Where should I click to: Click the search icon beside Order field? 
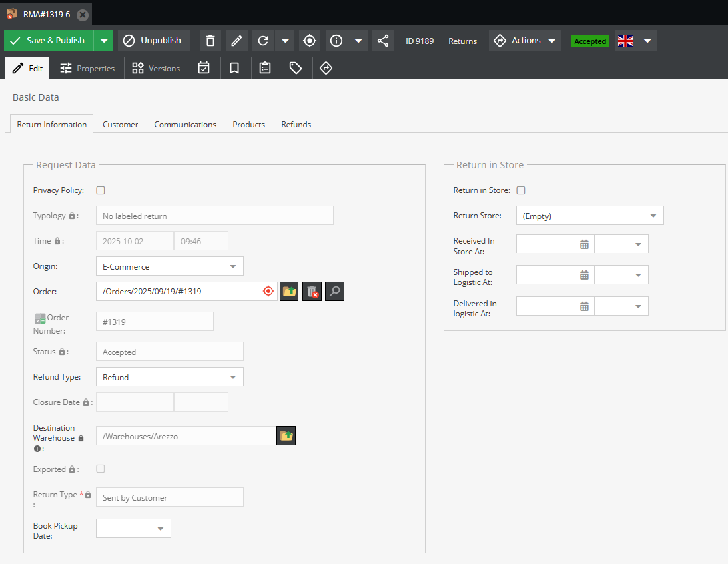point(334,291)
